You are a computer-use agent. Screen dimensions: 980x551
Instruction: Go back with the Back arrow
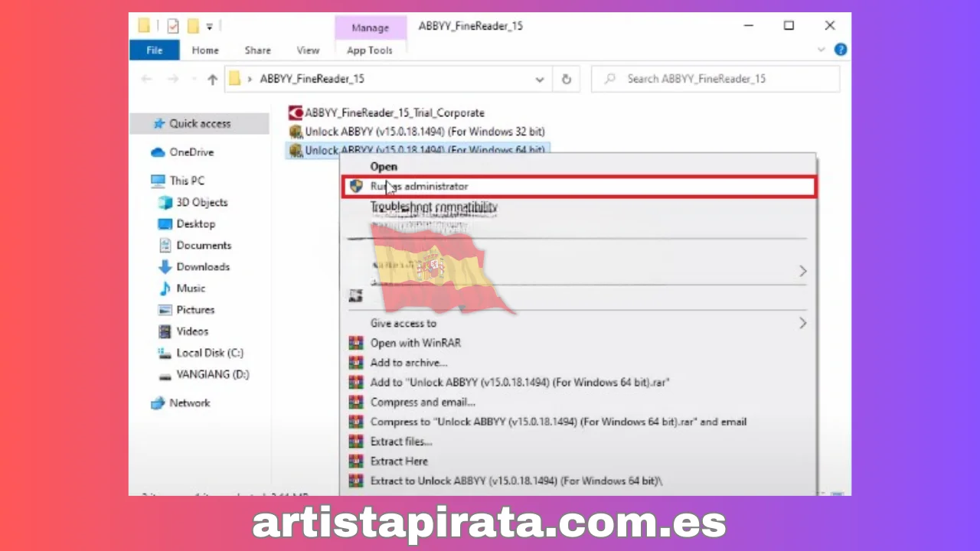click(147, 79)
